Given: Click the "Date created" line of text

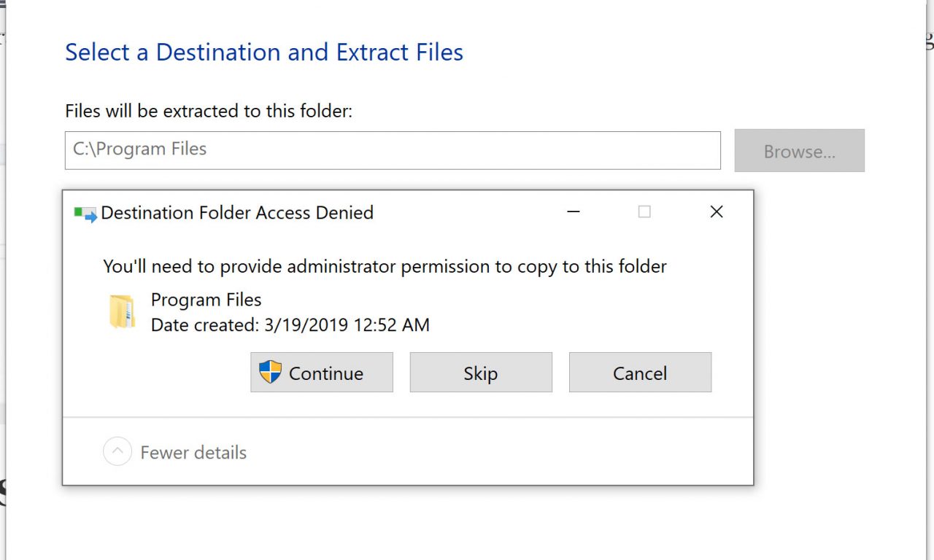Looking at the screenshot, I should tap(290, 325).
